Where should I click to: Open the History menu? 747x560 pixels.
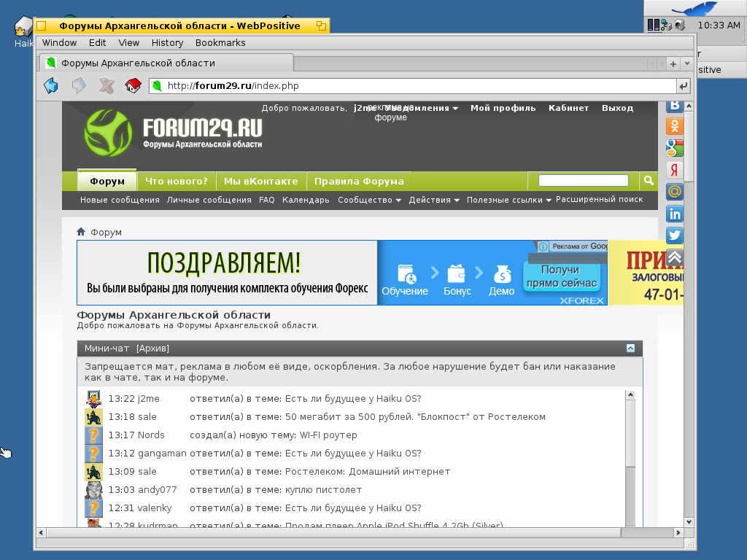click(x=167, y=43)
